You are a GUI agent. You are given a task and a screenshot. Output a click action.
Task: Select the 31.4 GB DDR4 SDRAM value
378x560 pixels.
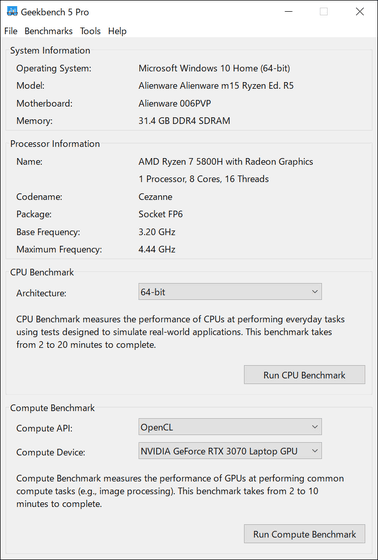tap(184, 121)
